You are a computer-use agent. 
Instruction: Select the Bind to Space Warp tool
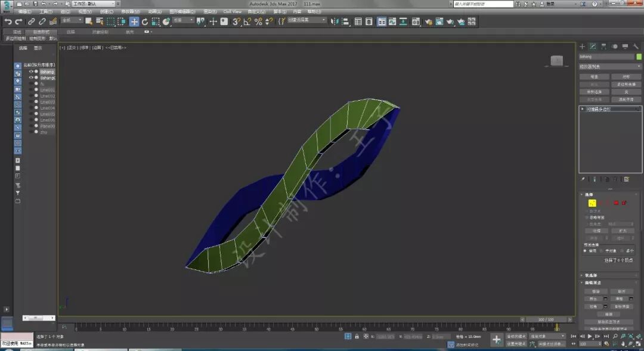53,22
